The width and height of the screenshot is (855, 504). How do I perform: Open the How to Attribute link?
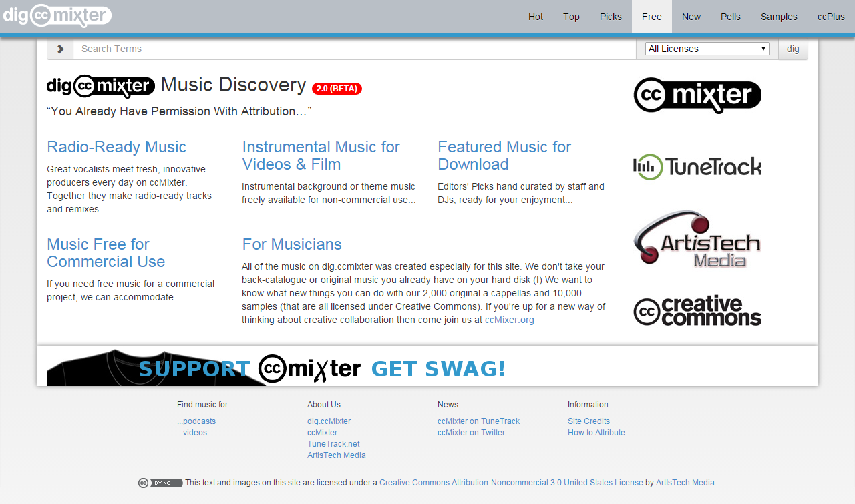click(x=596, y=433)
